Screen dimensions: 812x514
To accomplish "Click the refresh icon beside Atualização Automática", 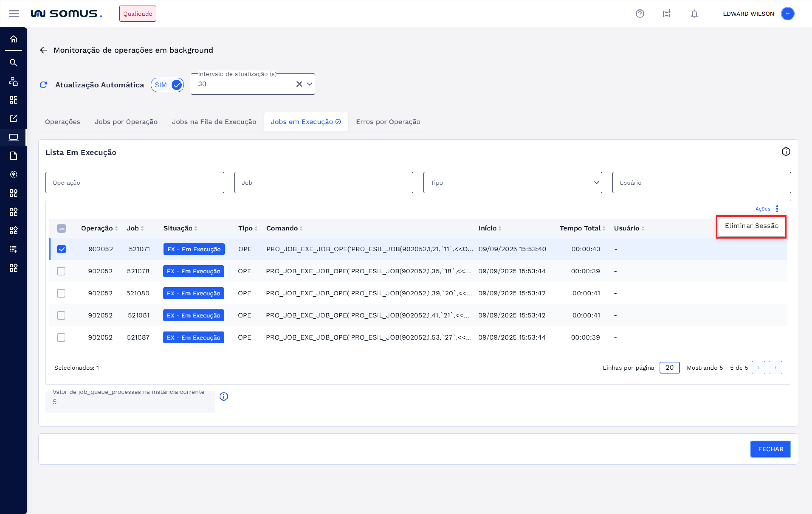I will 44,85.
